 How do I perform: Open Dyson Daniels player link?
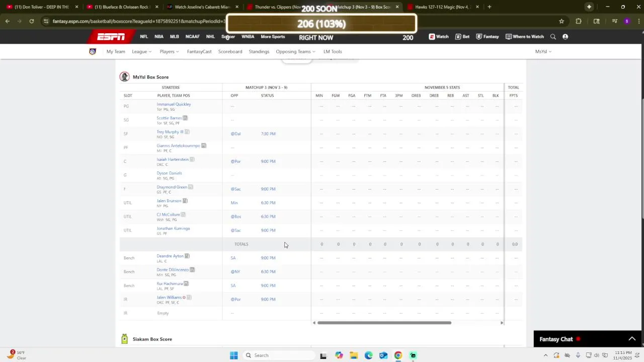coord(169,173)
